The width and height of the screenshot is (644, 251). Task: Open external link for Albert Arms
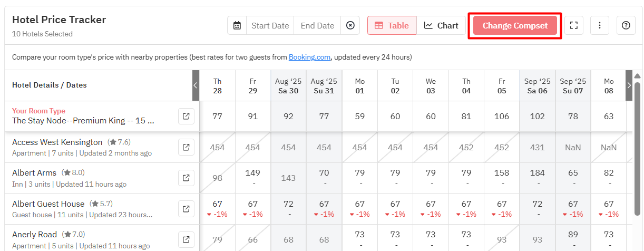(186, 178)
